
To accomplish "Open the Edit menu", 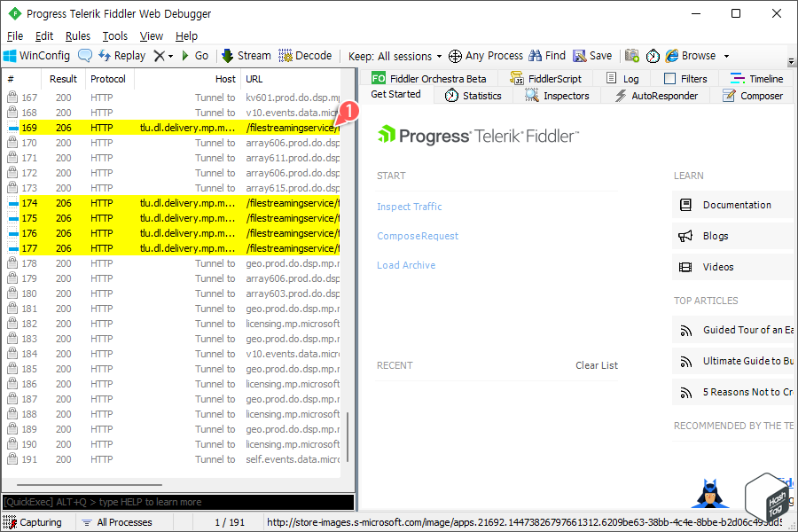I will point(44,36).
